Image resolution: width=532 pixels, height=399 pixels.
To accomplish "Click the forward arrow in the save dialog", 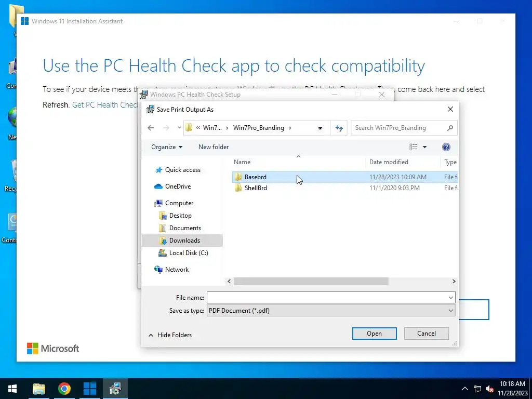I will (x=166, y=128).
